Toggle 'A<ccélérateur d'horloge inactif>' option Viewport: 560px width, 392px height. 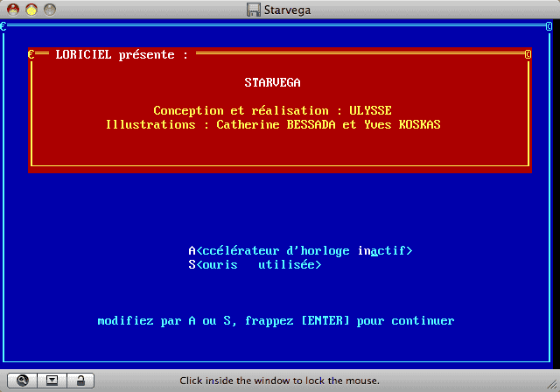pyautogui.click(x=300, y=250)
